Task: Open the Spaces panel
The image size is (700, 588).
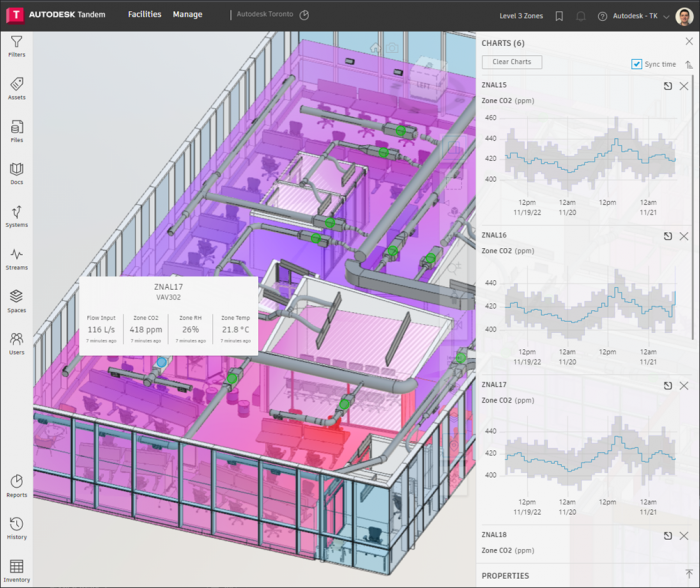Action: pos(17,301)
